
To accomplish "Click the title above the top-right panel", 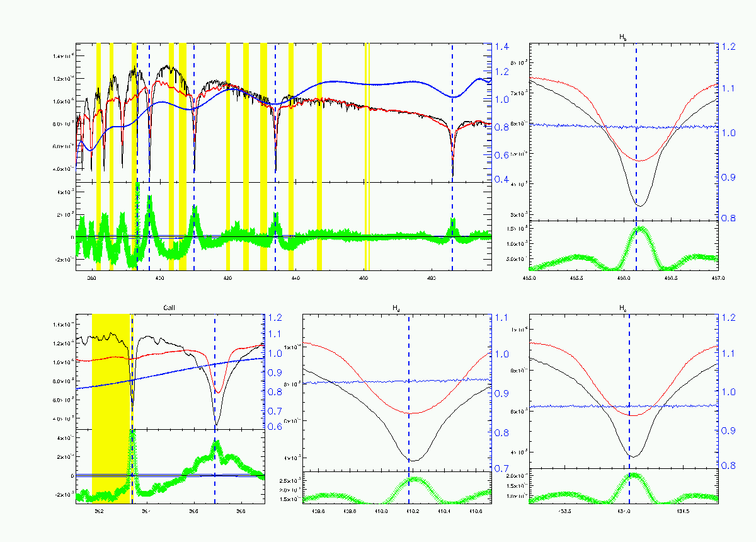I will pos(623,37).
